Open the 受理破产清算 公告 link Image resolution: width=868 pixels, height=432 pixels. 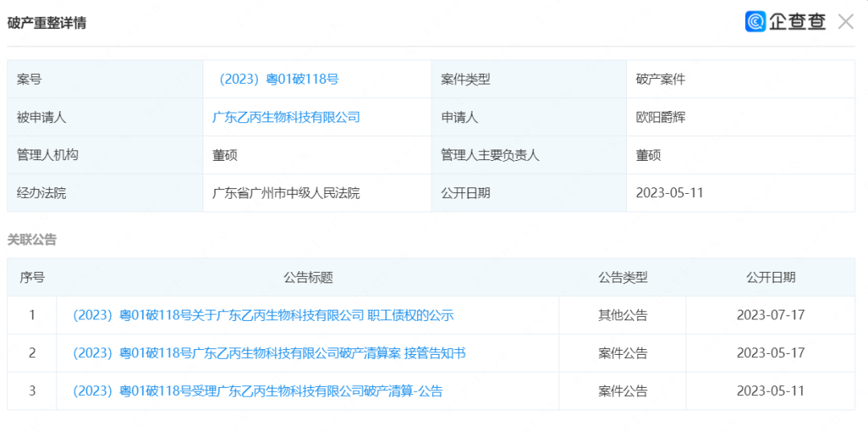257,391
